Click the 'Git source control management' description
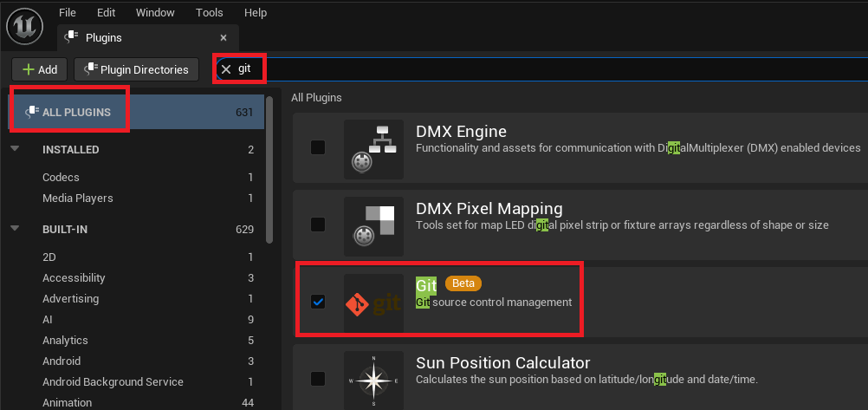This screenshot has width=868, height=410. 494,303
